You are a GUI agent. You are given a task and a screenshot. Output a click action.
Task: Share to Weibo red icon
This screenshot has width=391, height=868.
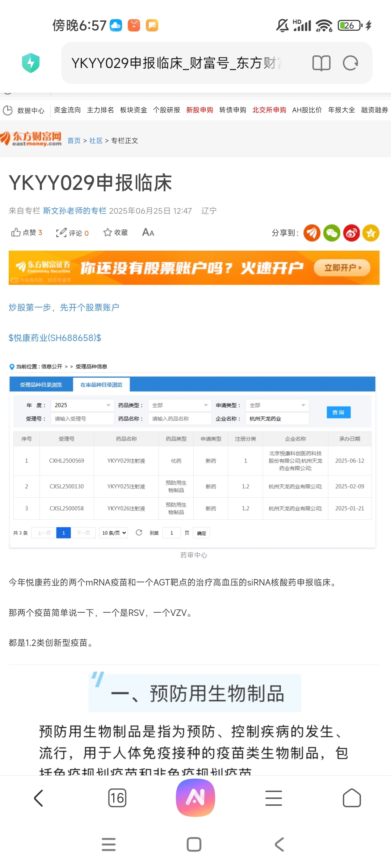tap(351, 233)
